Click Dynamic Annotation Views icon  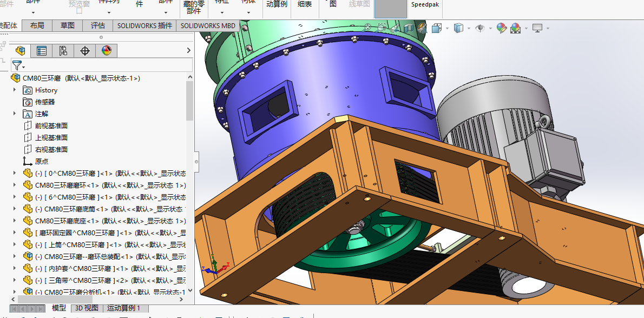pos(422,28)
